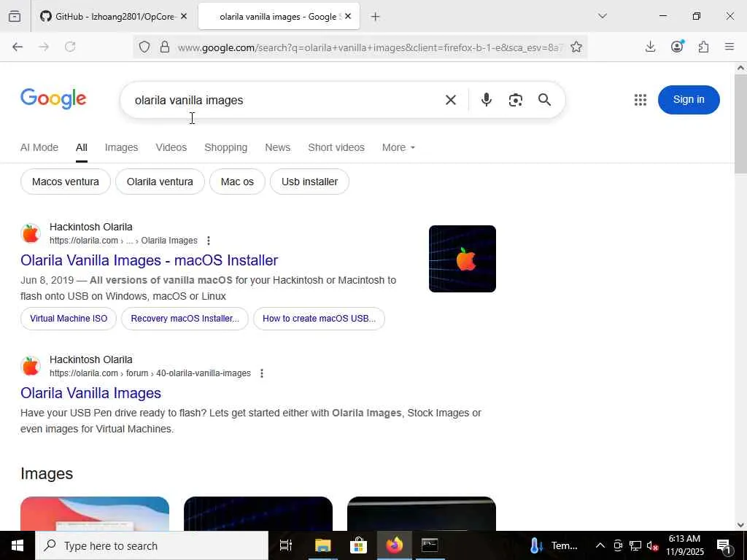Open taskbar clock showing 6:13 AM
This screenshot has width=747, height=560.
[684, 545]
